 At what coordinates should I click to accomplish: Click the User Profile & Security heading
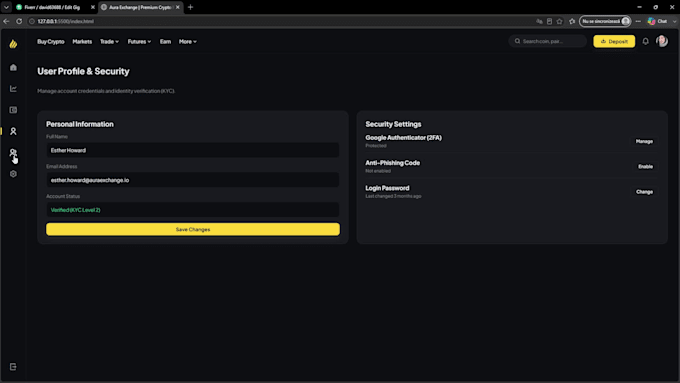click(x=83, y=71)
